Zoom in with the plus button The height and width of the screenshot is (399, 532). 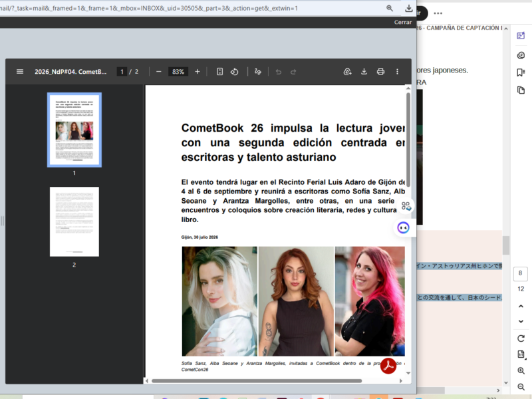[x=197, y=72]
